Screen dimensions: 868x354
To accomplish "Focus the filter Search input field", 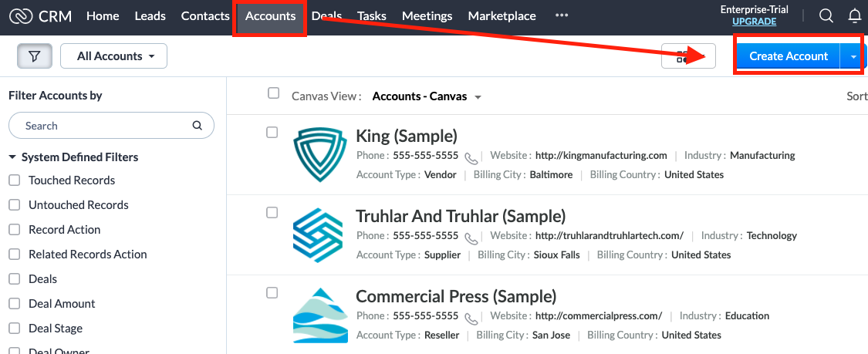I will 111,126.
